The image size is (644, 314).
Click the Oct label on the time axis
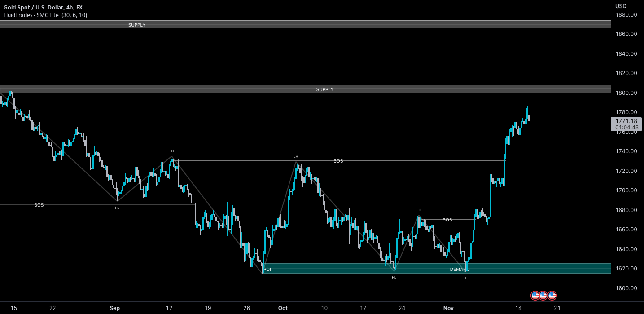[x=283, y=308]
